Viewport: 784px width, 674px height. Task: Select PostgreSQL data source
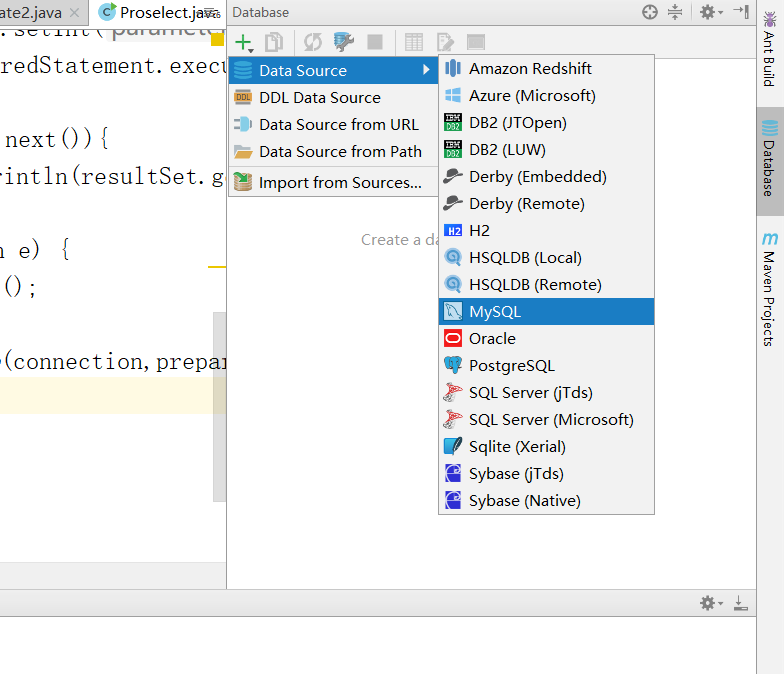(x=546, y=366)
